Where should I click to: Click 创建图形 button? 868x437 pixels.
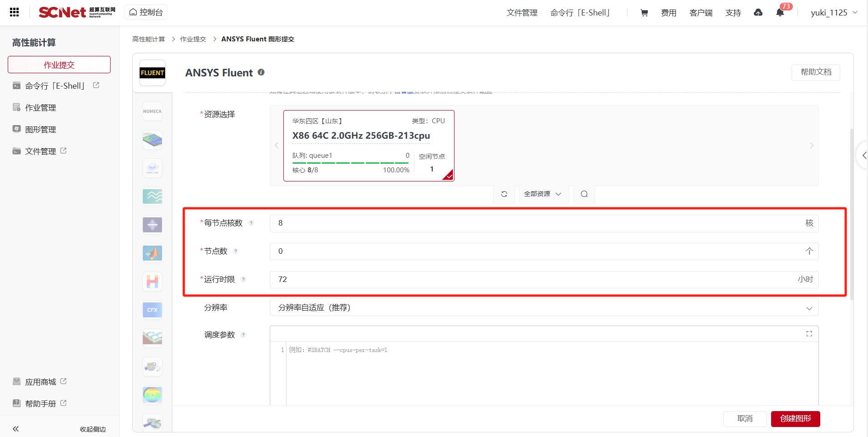coord(796,419)
